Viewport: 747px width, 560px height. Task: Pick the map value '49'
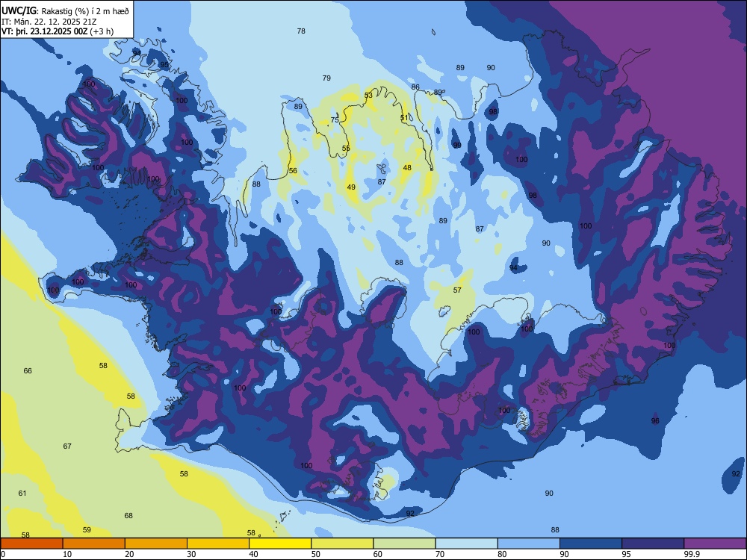[351, 187]
